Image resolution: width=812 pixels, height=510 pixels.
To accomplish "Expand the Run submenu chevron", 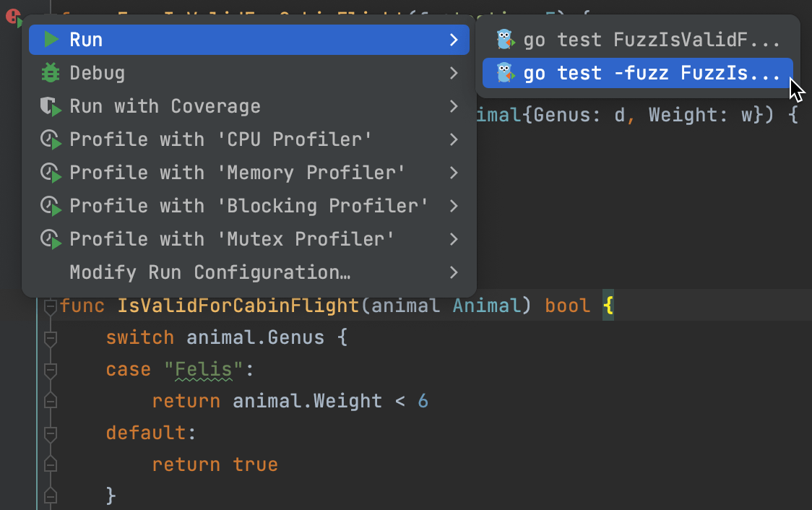I will click(x=454, y=39).
